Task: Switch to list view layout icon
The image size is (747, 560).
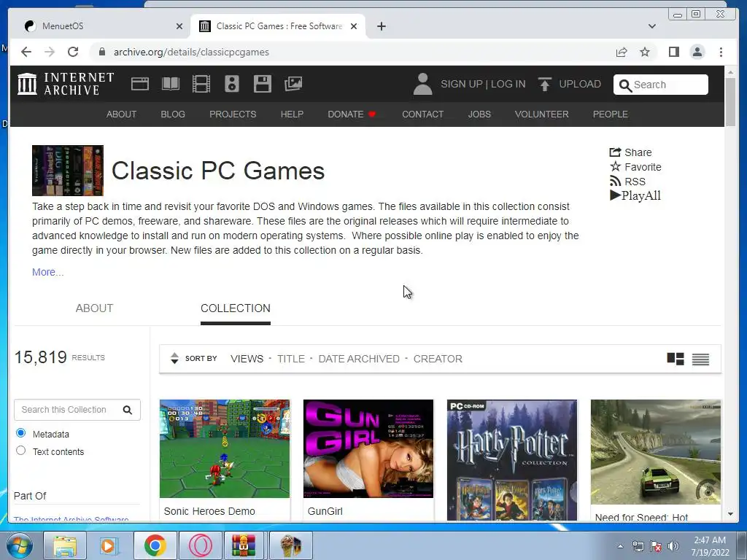Action: [700, 359]
